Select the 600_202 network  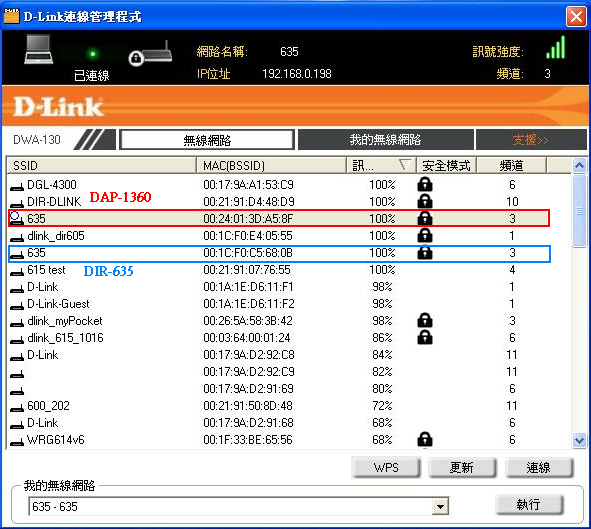coord(279,406)
